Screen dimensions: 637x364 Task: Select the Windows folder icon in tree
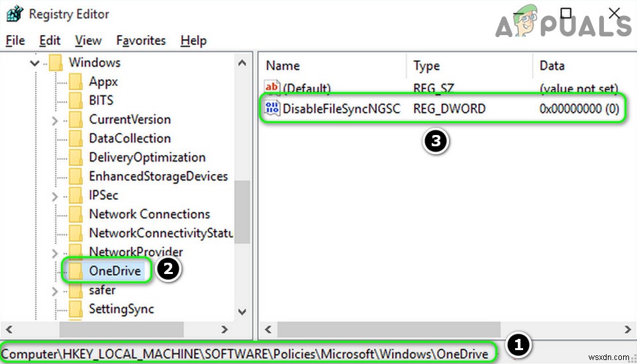(x=56, y=63)
